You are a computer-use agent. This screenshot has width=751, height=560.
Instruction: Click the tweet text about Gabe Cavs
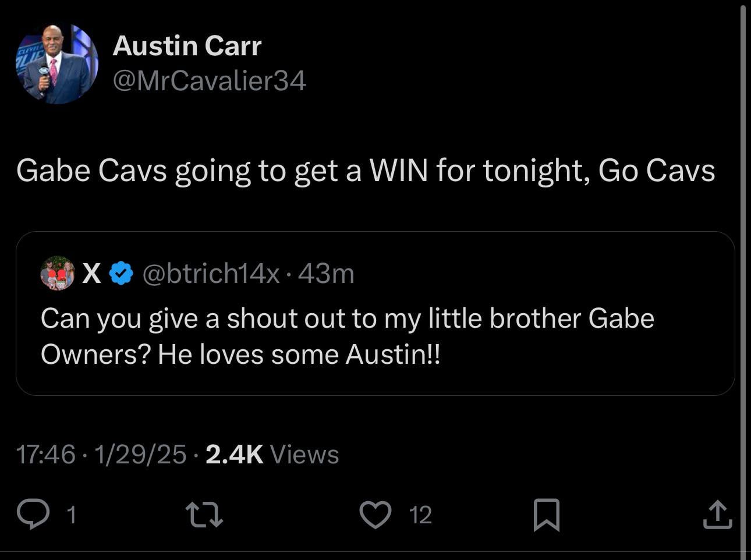(366, 170)
